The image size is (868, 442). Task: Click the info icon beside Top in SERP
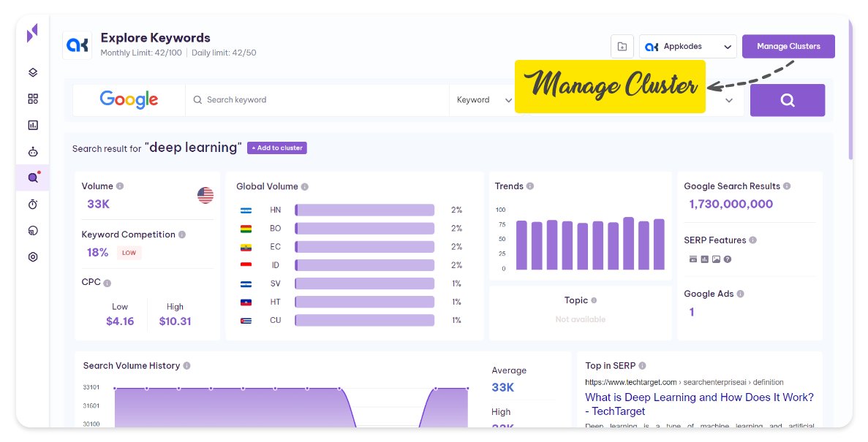[x=642, y=366]
